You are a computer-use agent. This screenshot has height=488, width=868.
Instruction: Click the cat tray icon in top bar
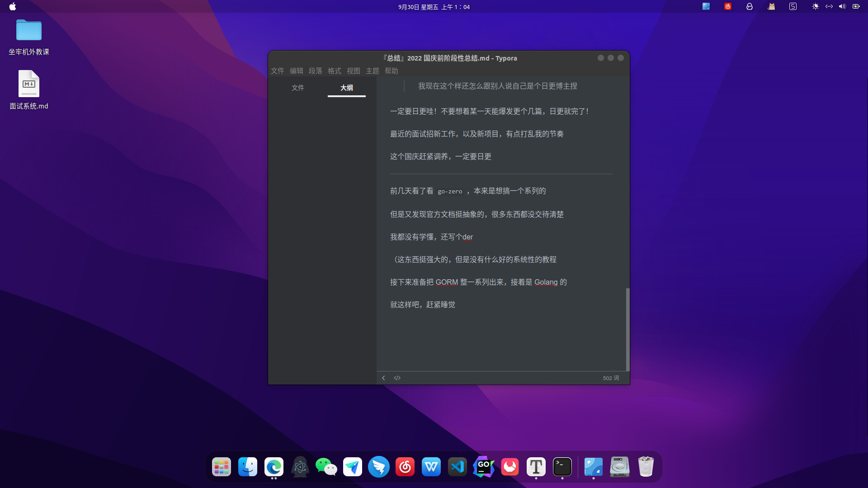[x=771, y=6]
